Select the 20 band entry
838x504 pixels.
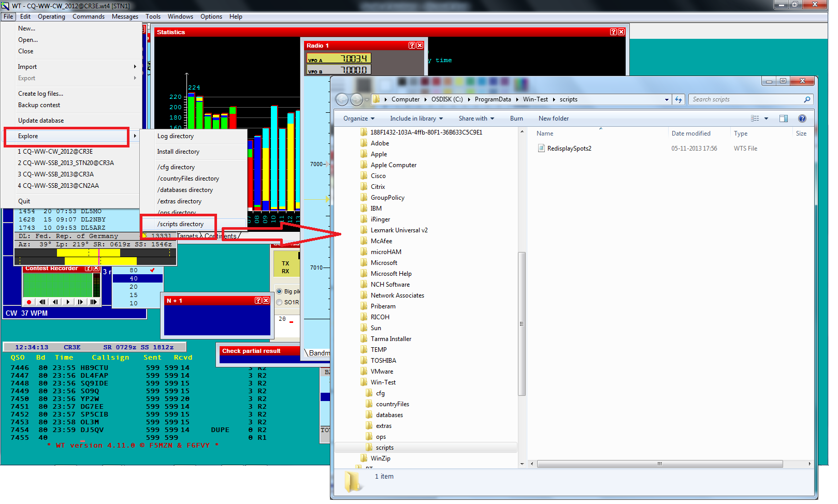click(x=138, y=287)
